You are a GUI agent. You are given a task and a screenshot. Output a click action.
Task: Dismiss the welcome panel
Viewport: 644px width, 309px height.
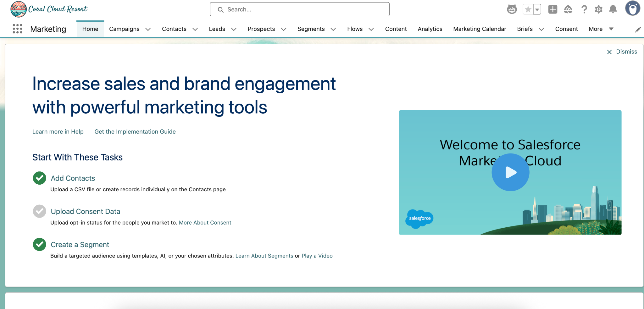[x=622, y=52]
